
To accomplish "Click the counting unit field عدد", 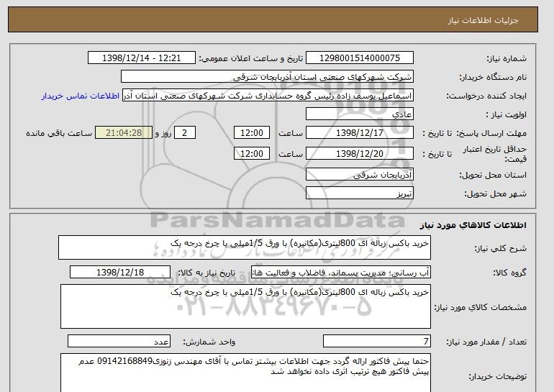I will pyautogui.click(x=119, y=342).
